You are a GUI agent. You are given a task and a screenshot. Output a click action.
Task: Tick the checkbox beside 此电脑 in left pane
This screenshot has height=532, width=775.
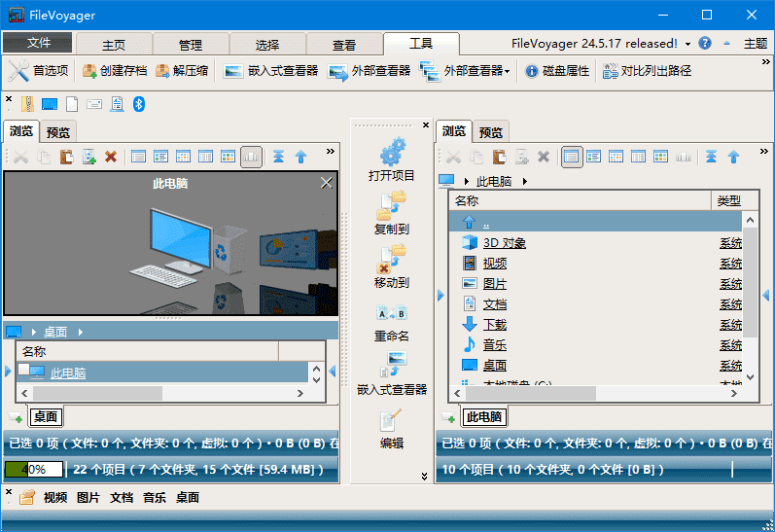point(24,371)
